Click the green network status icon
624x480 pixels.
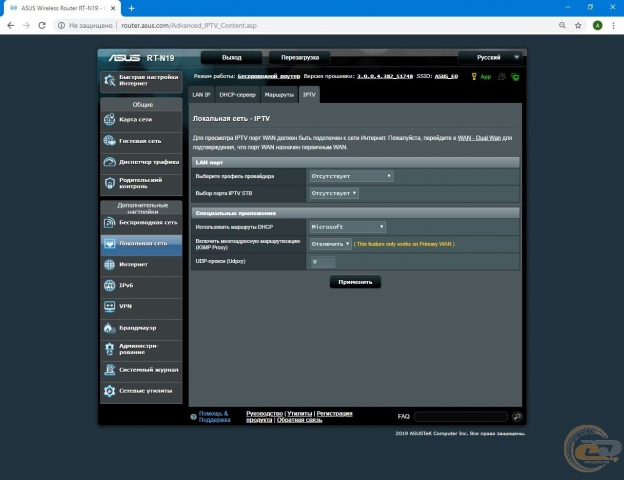pos(515,77)
